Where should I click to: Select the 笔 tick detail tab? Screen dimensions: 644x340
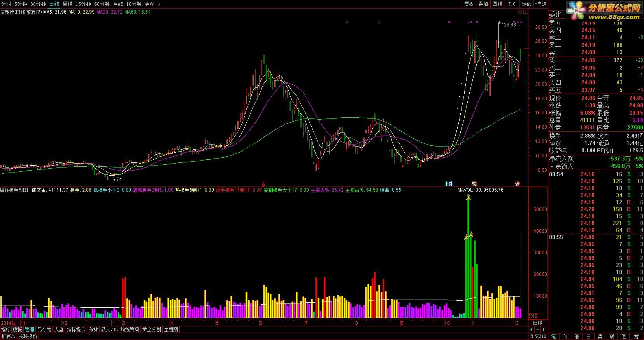pos(554,337)
